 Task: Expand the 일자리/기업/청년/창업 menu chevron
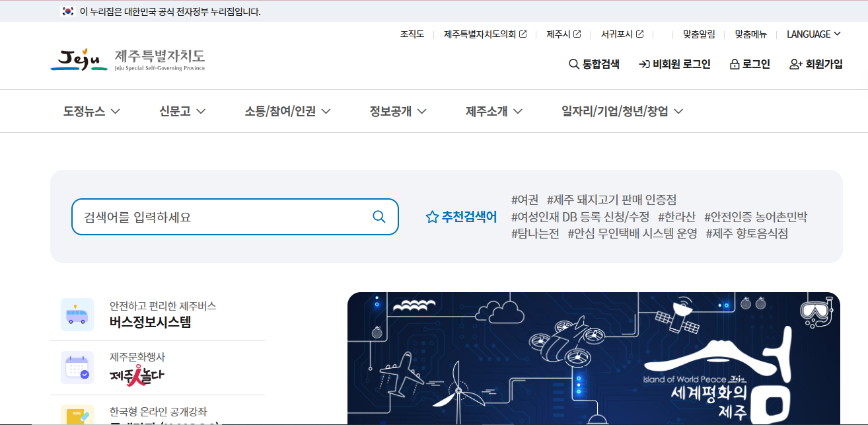(x=678, y=111)
